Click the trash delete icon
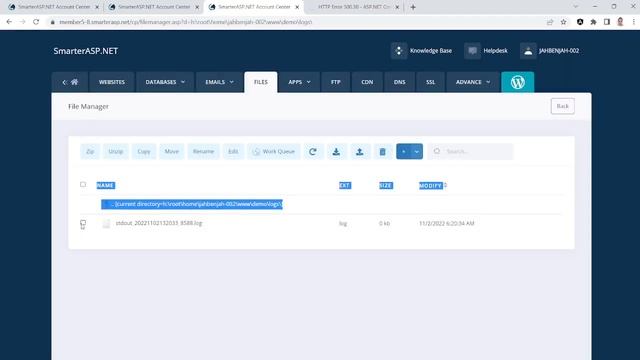The width and height of the screenshot is (640, 360). tap(382, 151)
